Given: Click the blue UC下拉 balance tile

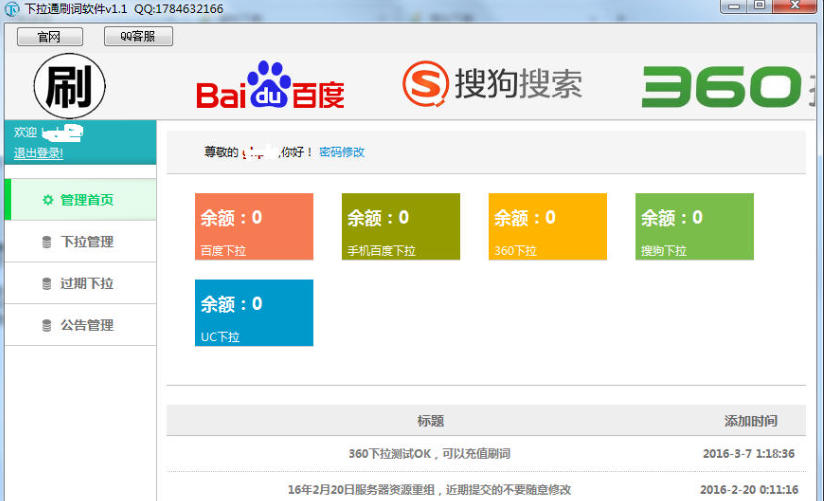Looking at the screenshot, I should coord(254,313).
